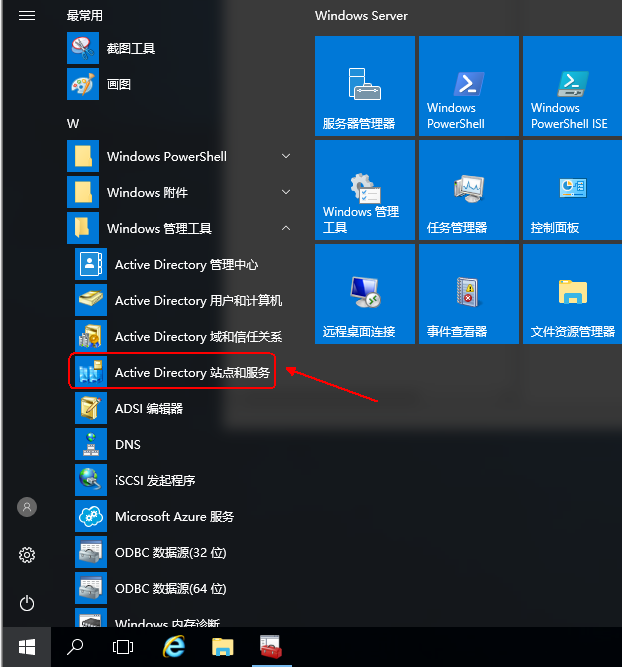Open the Snipping Tool (截图工具) icon
This screenshot has height=667, width=622.
pos(83,48)
